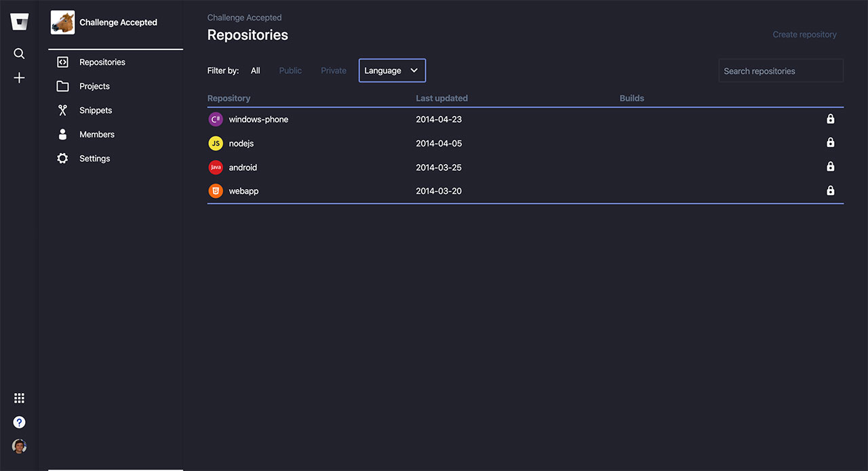Click the Members person icon
Screen dimensions: 868x471
click(x=62, y=134)
